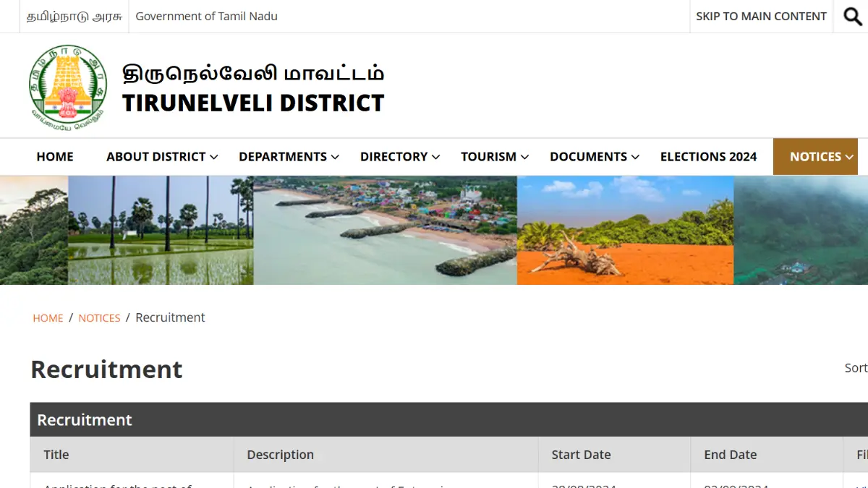Click the coastal village banner image
Image resolution: width=868 pixels, height=488 pixels.
[x=385, y=230]
